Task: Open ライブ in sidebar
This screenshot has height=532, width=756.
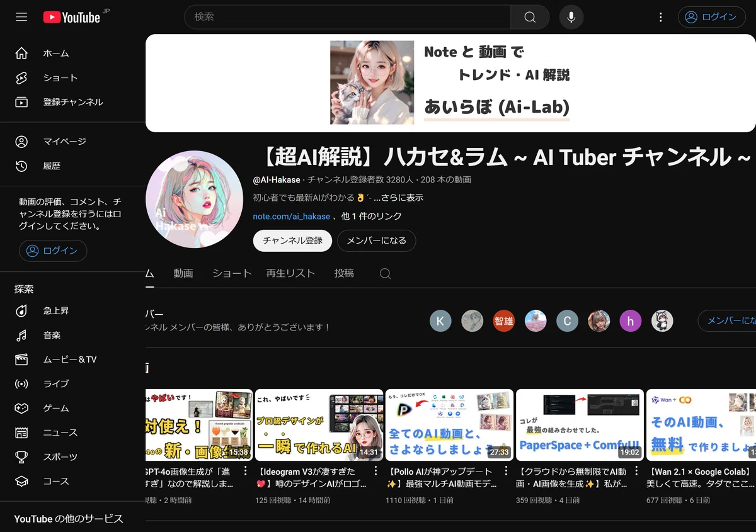Action: [x=72, y=383]
